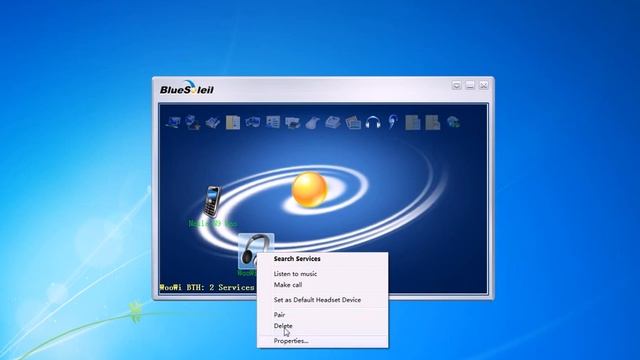Choose Delete from the context menu
640x360 pixels.
[322, 326]
